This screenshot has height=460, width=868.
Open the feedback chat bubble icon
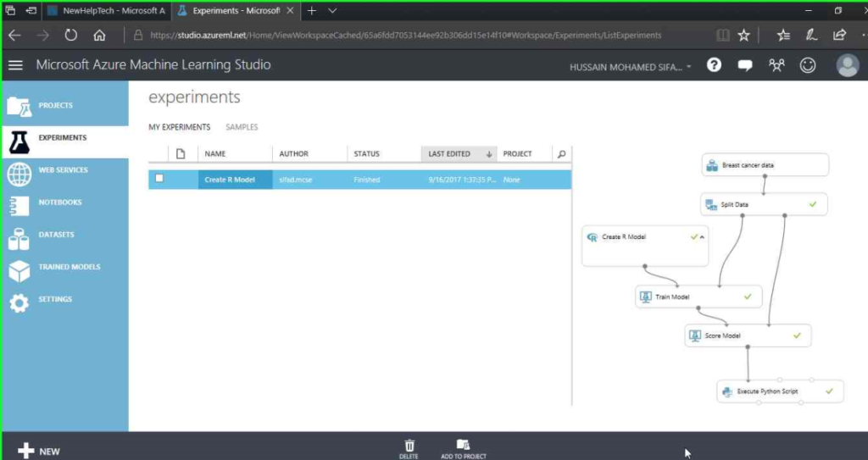point(745,66)
